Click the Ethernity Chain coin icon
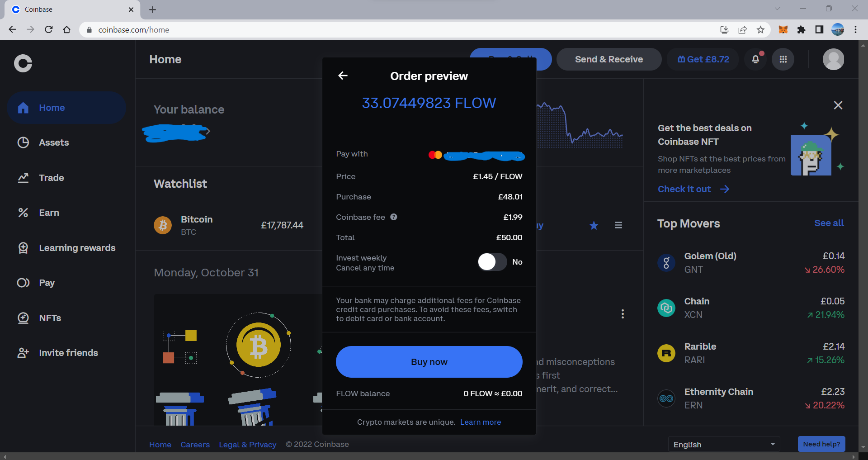Screen dimensions: 868x460 coord(666,398)
